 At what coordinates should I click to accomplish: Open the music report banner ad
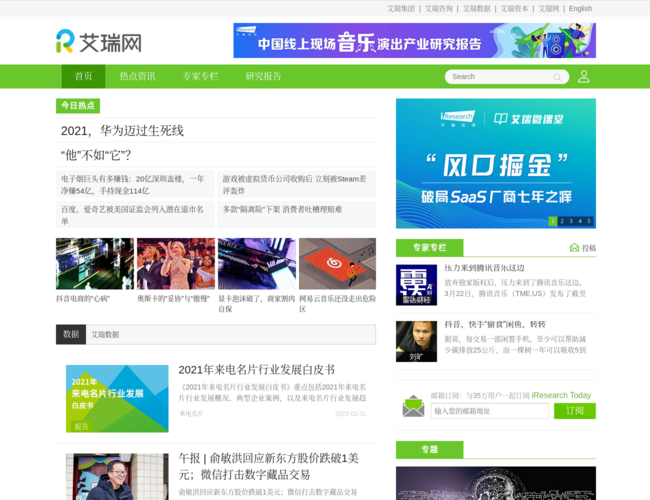[415, 40]
